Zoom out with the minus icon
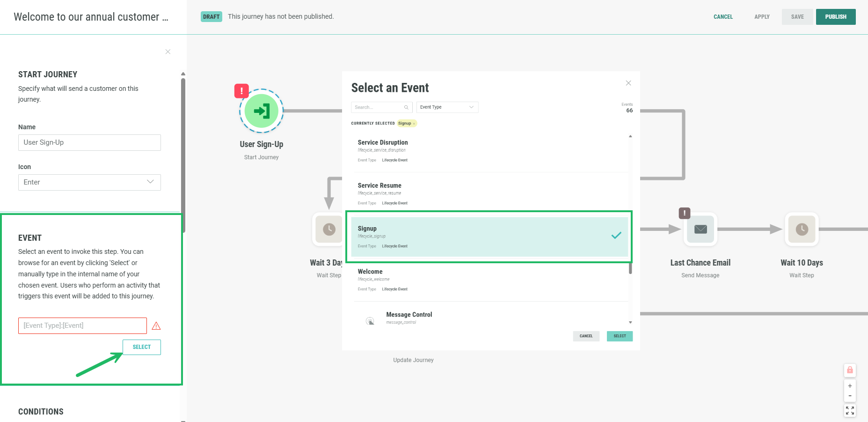The width and height of the screenshot is (868, 422). [x=850, y=396]
